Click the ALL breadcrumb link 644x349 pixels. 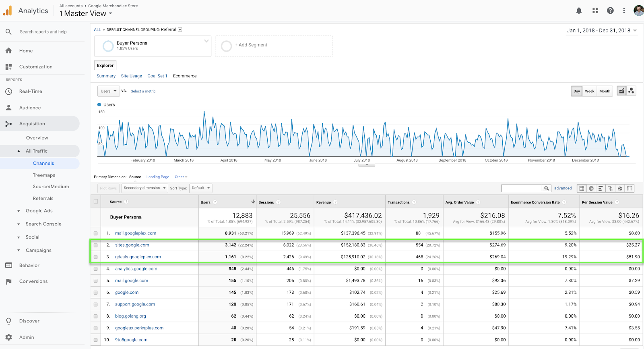97,30
